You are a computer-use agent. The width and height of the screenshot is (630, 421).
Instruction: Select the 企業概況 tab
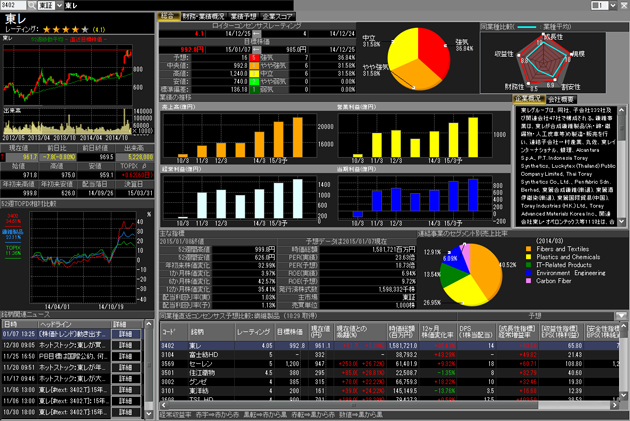tap(529, 99)
